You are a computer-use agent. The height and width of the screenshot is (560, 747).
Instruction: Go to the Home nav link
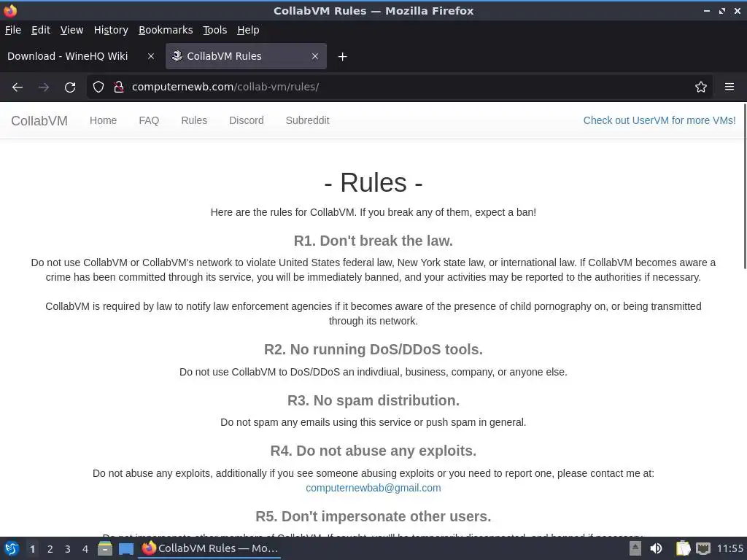(103, 120)
